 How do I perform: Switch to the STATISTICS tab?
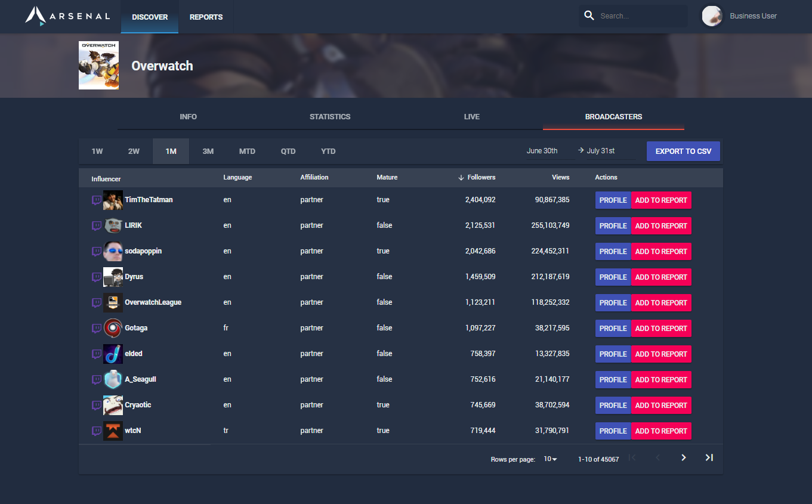(330, 116)
